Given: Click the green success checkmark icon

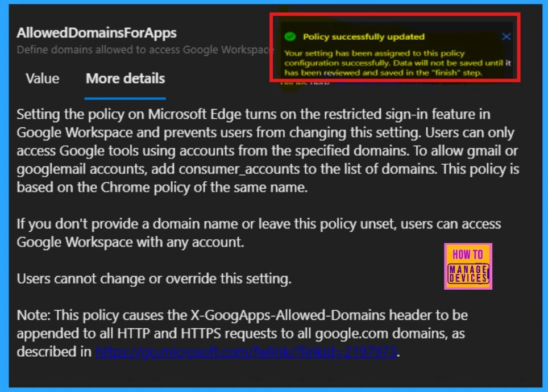Looking at the screenshot, I should click(290, 36).
